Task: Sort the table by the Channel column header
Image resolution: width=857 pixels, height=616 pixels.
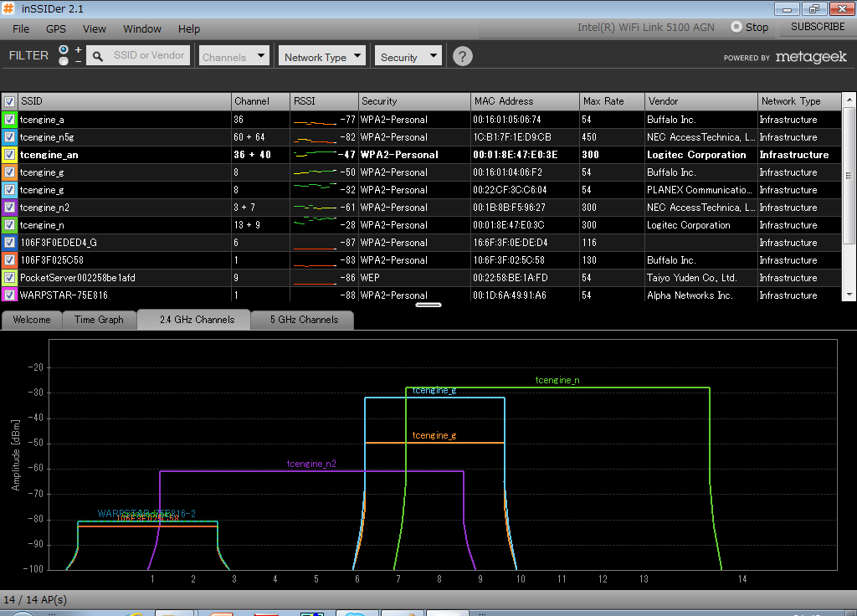Action: click(261, 101)
